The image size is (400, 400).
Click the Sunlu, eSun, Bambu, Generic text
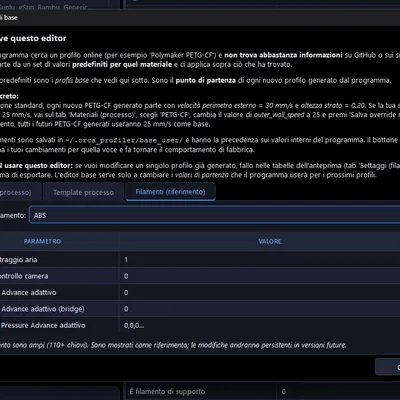44,6
